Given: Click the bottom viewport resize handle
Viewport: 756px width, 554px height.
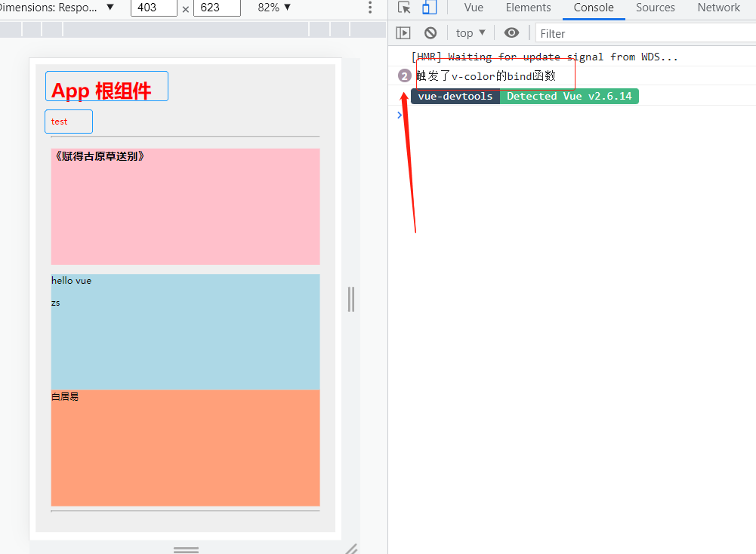Looking at the screenshot, I should point(186,549).
